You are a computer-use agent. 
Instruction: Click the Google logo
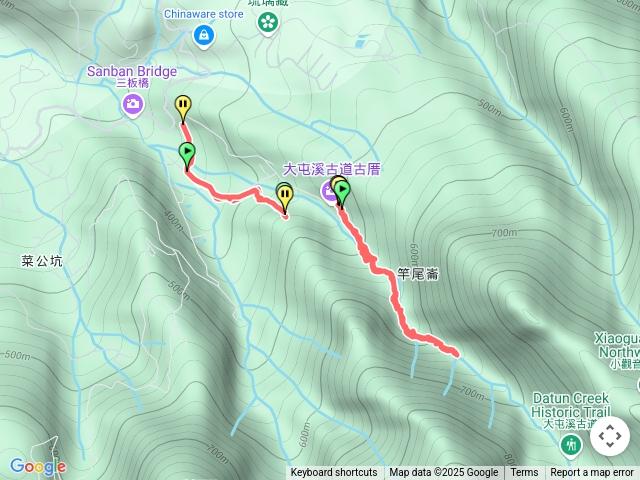click(x=38, y=466)
